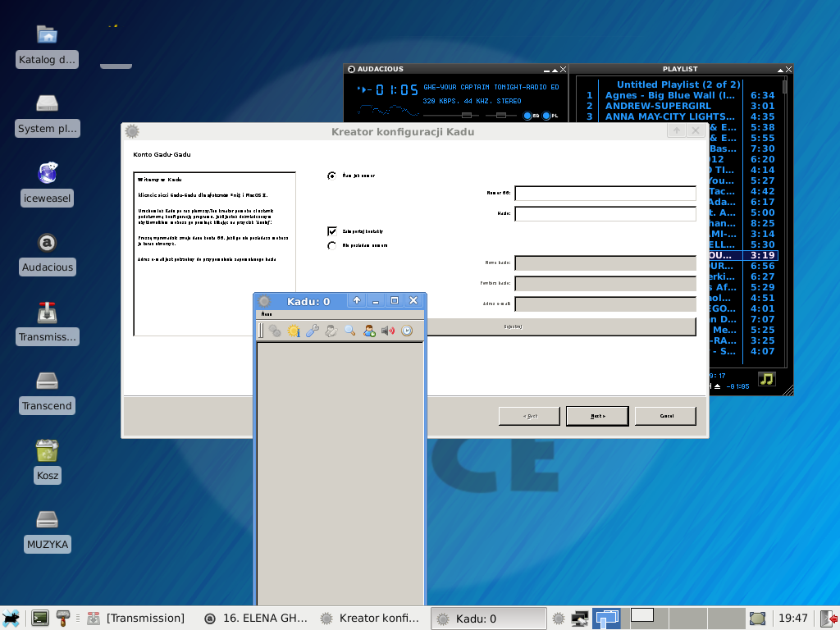Open the sun info icon in Kadu toolbar
Image resolution: width=840 pixels, height=630 pixels.
click(x=294, y=331)
